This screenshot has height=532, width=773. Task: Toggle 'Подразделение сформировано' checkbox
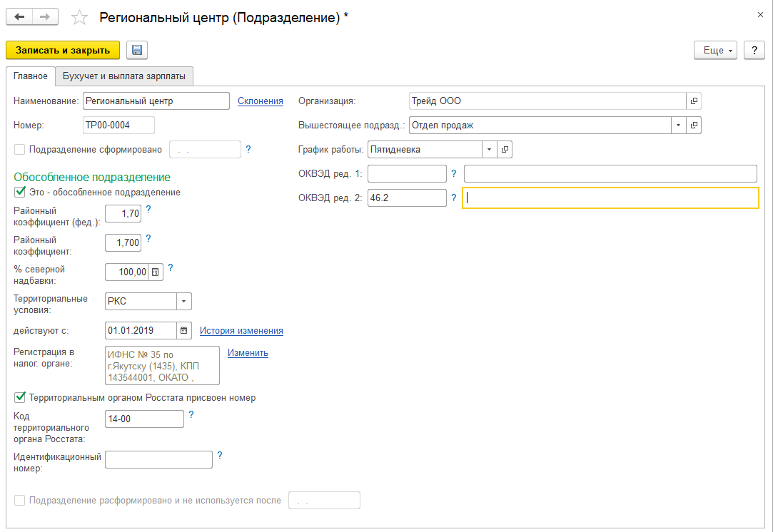click(19, 150)
